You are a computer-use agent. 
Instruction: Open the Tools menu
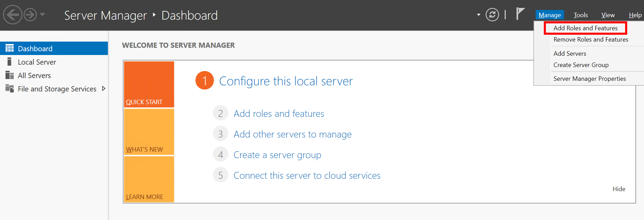pyautogui.click(x=581, y=15)
